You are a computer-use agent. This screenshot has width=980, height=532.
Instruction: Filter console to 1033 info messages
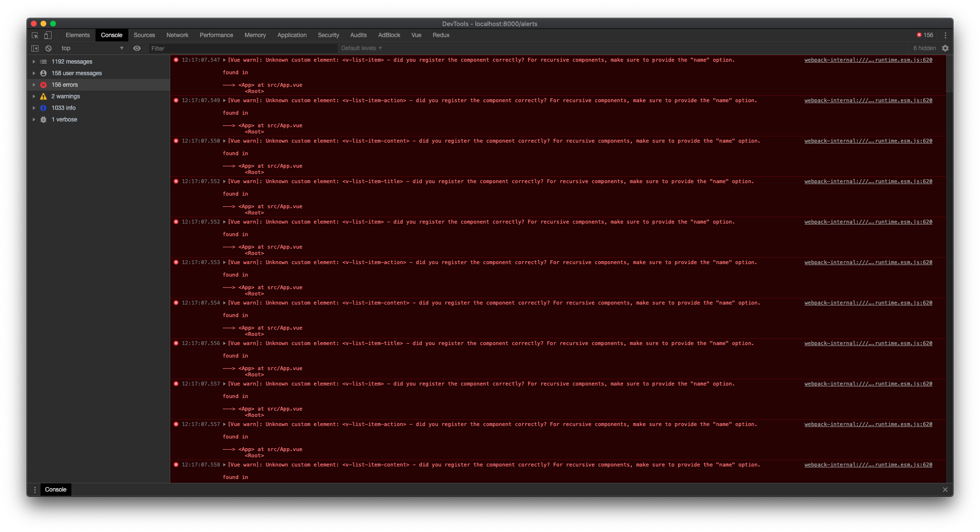click(x=63, y=107)
